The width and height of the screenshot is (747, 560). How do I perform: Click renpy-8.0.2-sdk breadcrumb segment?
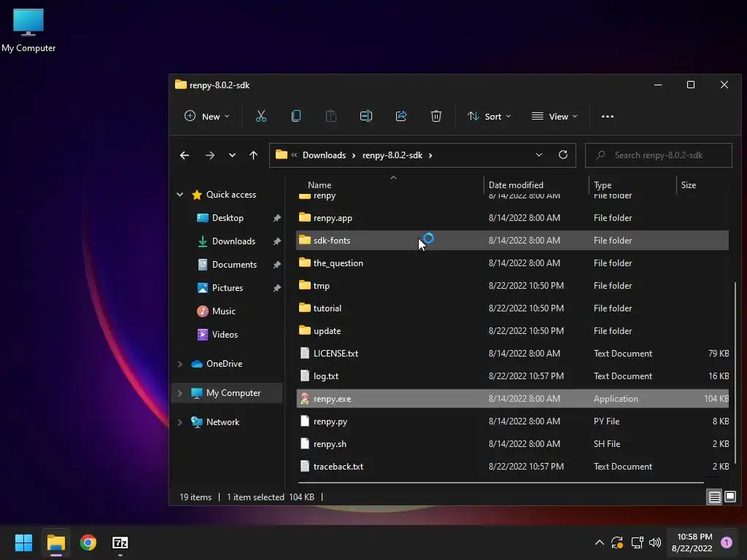point(392,155)
